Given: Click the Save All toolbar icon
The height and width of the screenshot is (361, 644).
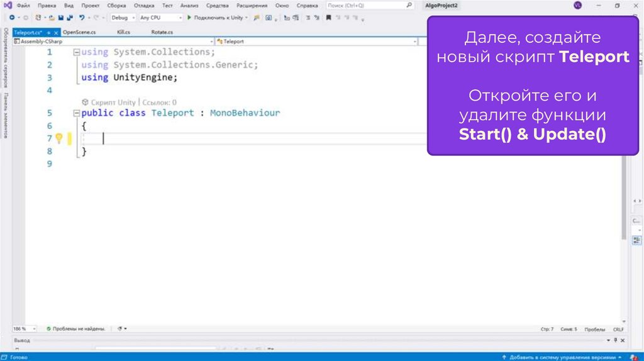Looking at the screenshot, I should point(70,18).
